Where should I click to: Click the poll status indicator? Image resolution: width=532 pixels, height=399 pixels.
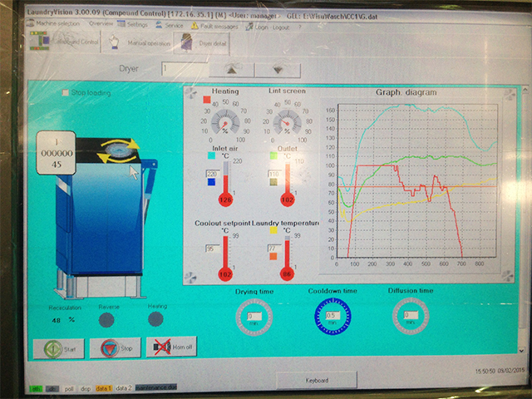tap(69, 388)
